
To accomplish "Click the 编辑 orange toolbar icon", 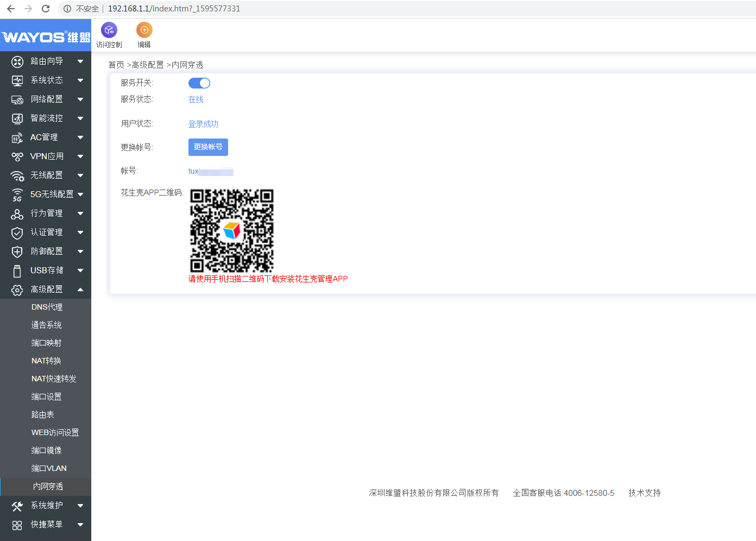I will (x=144, y=30).
